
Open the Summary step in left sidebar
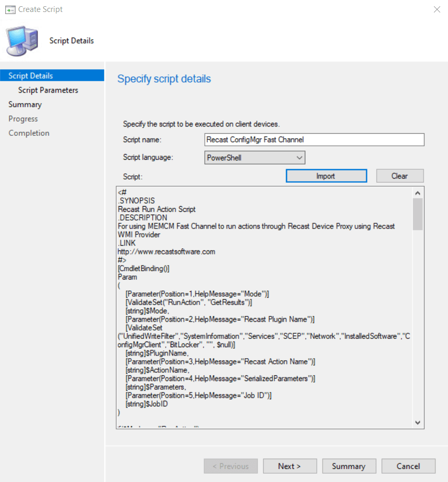pos(25,105)
